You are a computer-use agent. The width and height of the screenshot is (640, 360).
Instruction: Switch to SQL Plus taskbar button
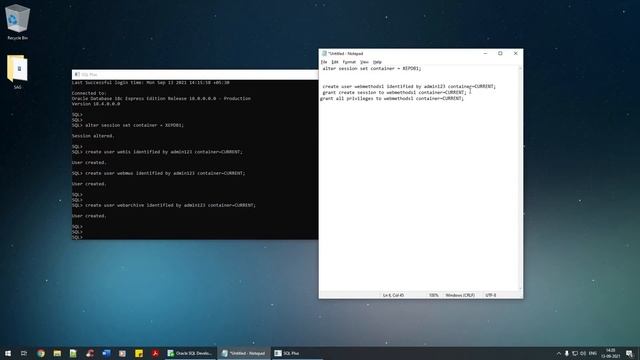297,353
